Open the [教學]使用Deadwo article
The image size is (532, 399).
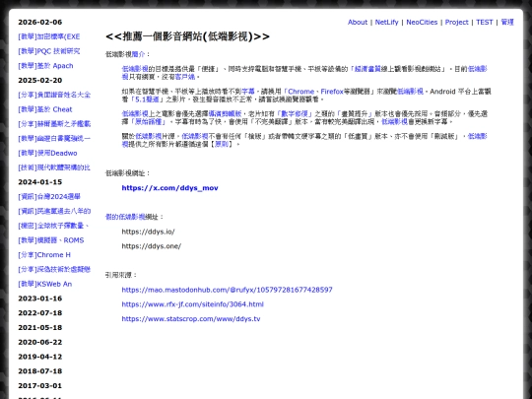tap(47, 153)
